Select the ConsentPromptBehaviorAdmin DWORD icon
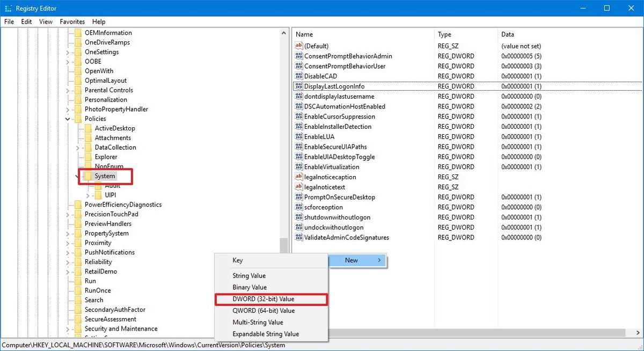 point(299,56)
